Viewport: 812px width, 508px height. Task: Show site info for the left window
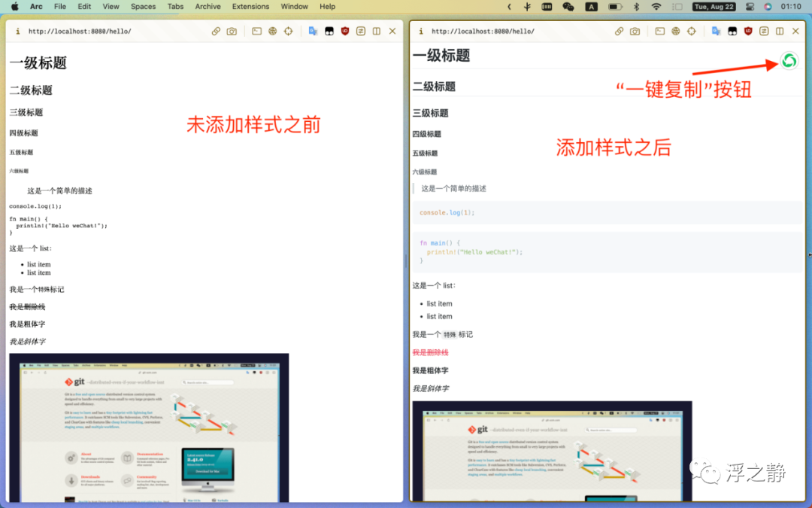tap(17, 31)
